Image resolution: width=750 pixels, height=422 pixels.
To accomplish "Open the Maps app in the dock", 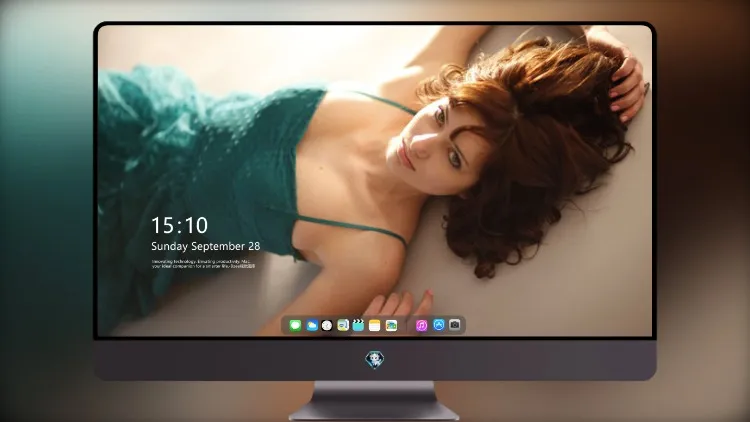I will pyautogui.click(x=343, y=326).
